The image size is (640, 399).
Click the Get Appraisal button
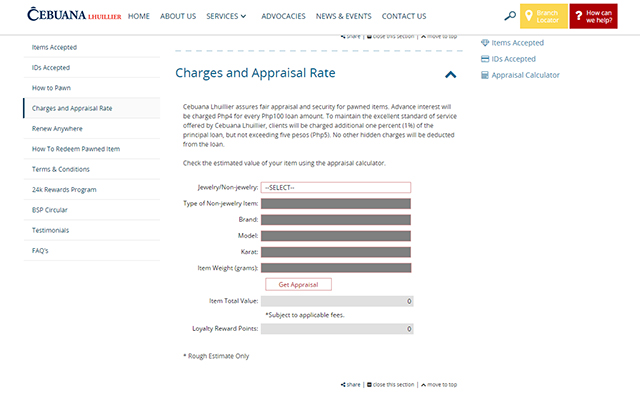coord(298,284)
